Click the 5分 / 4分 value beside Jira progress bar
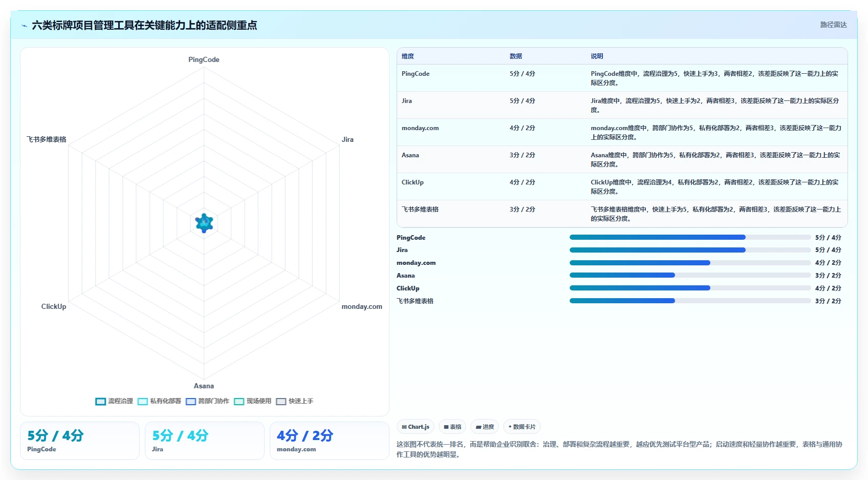This screenshot has height=480, width=868. [828, 250]
